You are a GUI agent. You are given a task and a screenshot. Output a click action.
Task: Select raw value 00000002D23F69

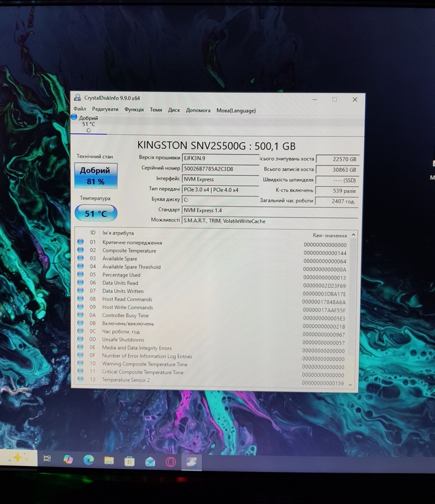coord(324,286)
